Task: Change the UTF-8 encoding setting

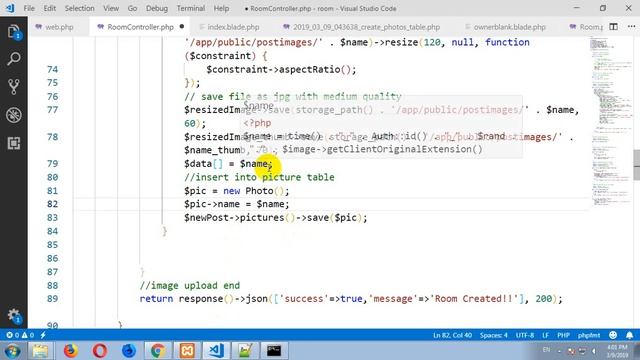Action: [x=525, y=335]
